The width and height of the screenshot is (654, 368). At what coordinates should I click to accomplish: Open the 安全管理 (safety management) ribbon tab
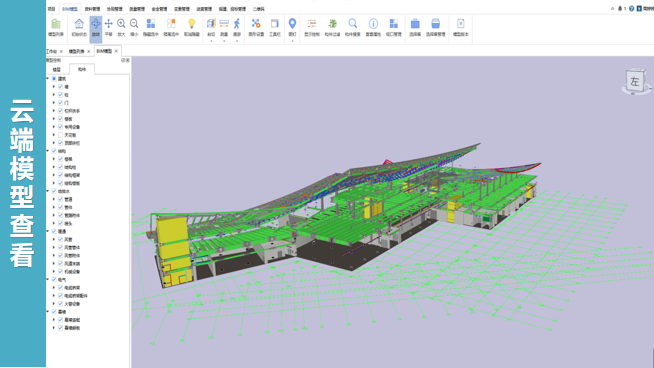coord(159,9)
